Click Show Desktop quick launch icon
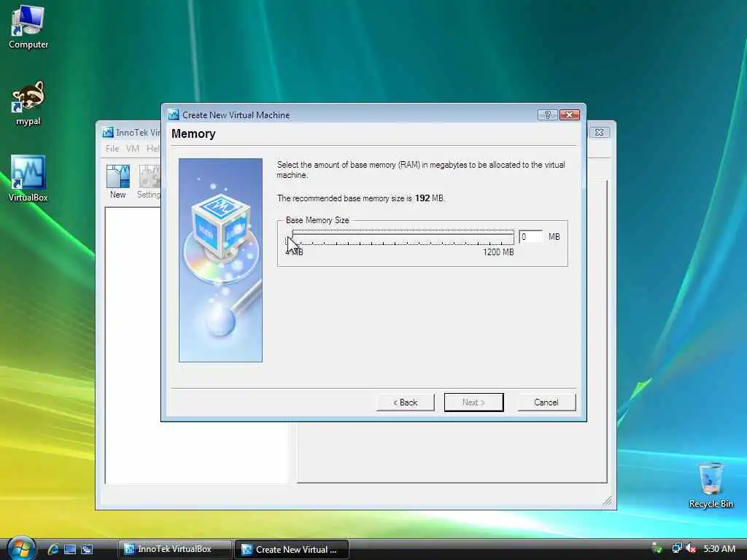 70,549
